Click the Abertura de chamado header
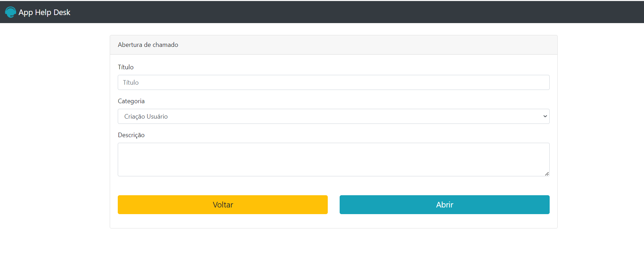Image resolution: width=644 pixels, height=261 pixels. point(148,44)
